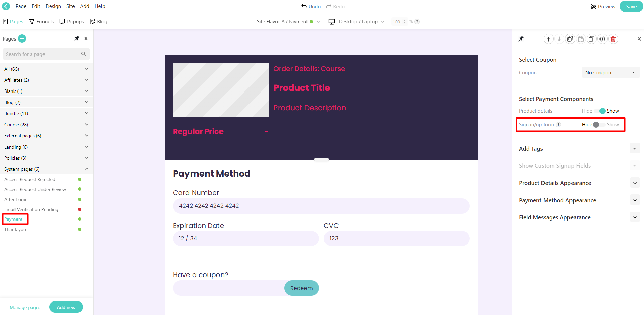
Task: Select the Payment system page
Action: [x=14, y=219]
